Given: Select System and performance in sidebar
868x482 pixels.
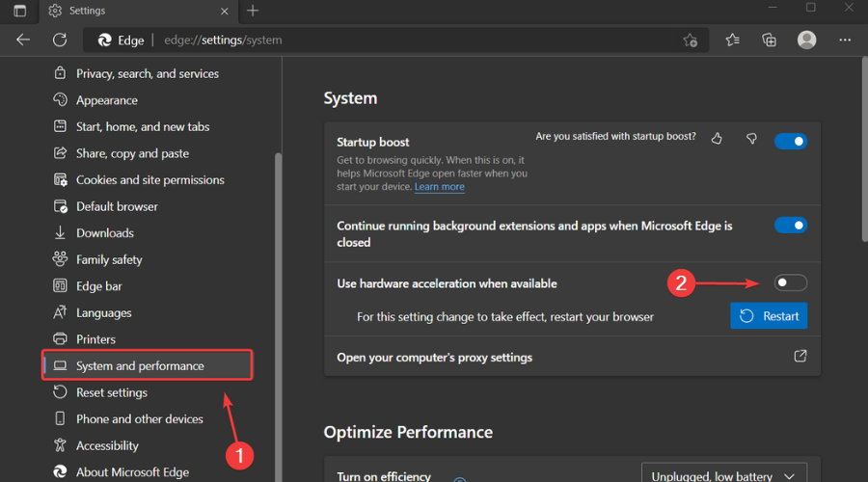Looking at the screenshot, I should click(x=148, y=365).
